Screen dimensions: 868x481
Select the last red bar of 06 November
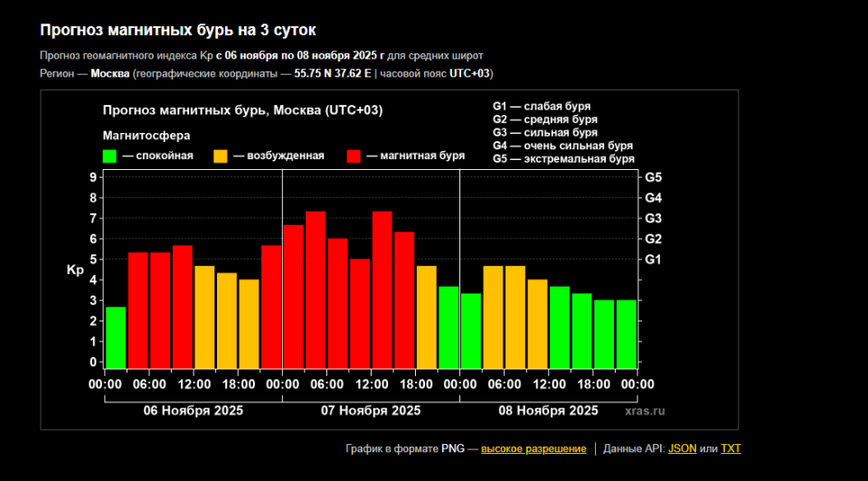tap(271, 307)
